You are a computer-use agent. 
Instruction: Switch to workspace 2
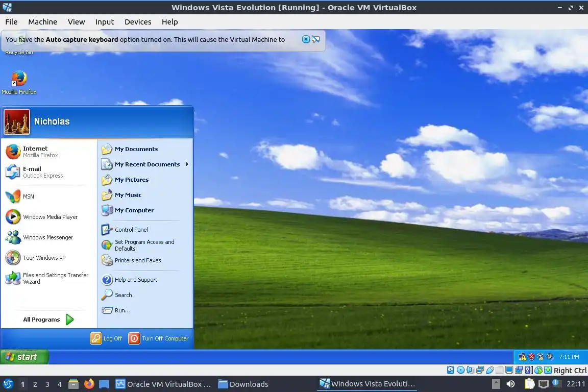tap(35, 384)
